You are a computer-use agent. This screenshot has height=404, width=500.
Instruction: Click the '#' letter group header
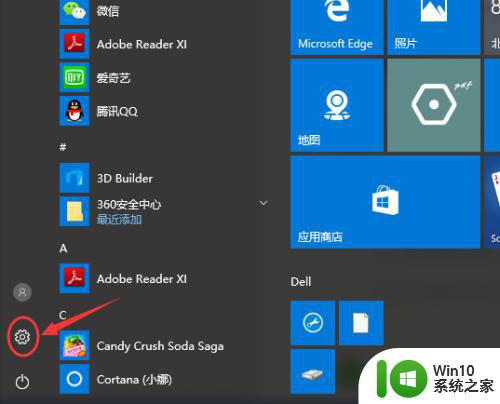point(63,147)
